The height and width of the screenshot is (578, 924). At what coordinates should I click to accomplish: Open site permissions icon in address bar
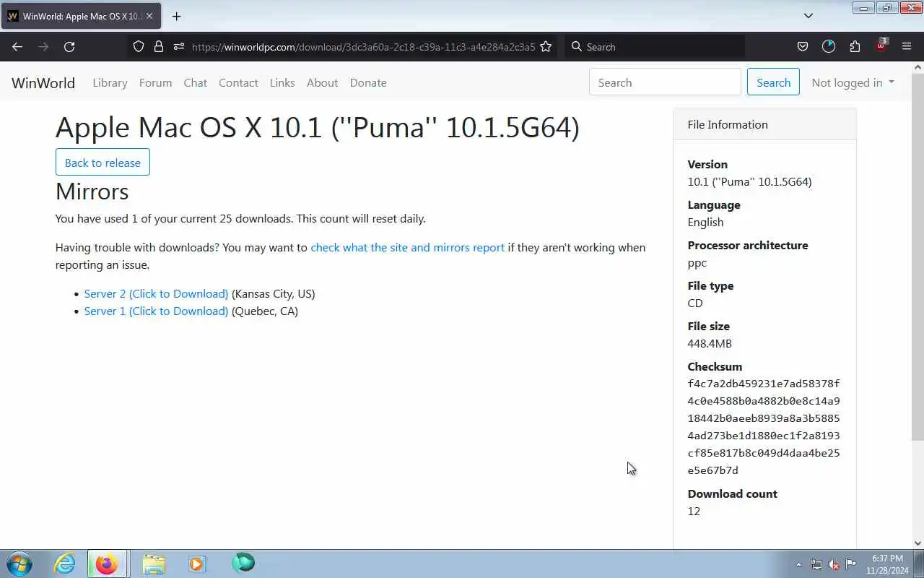coord(179,46)
